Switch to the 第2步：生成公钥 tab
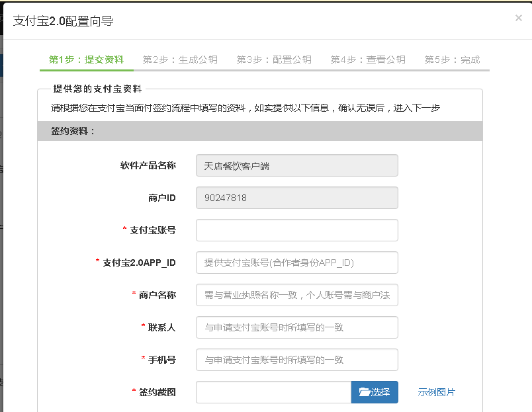Viewport: 532px width, 412px height. (180, 60)
